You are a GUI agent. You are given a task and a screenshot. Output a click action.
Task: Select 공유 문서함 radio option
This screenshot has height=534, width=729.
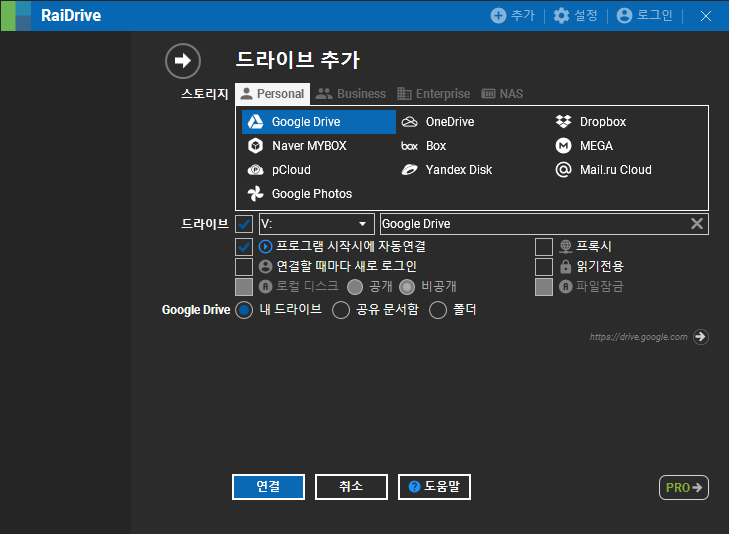coord(341,310)
